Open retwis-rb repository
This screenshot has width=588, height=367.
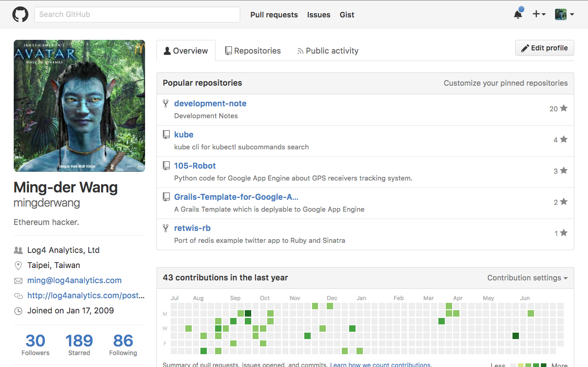point(192,228)
